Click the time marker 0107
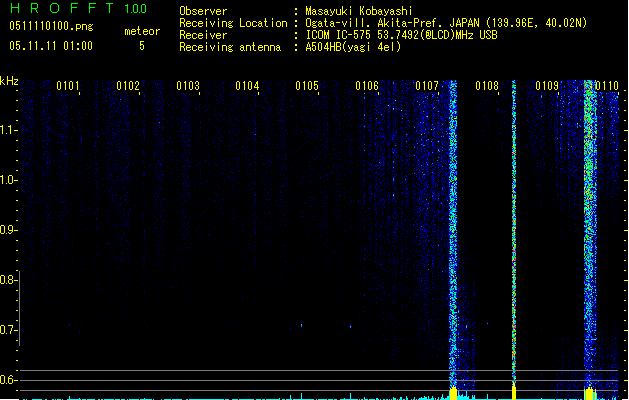Image resolution: width=629 pixels, height=400 pixels. point(427,86)
